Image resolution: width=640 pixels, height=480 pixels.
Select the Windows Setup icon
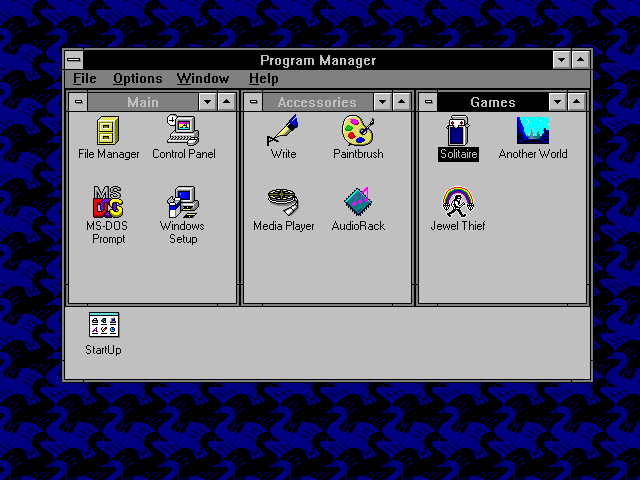183,202
